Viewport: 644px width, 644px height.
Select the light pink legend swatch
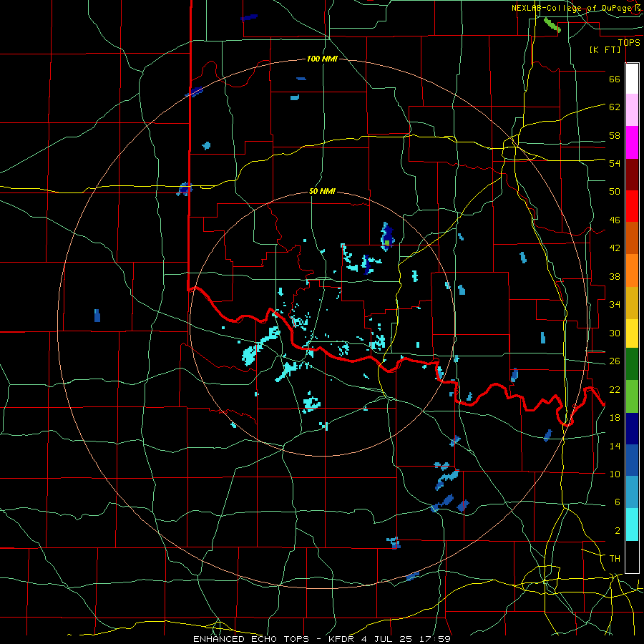[x=632, y=110]
